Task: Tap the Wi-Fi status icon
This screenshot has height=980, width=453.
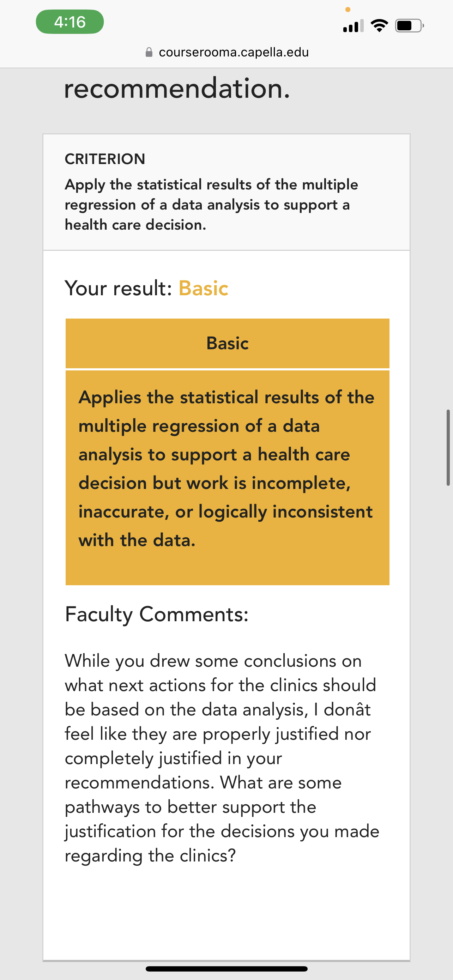Action: (x=379, y=26)
